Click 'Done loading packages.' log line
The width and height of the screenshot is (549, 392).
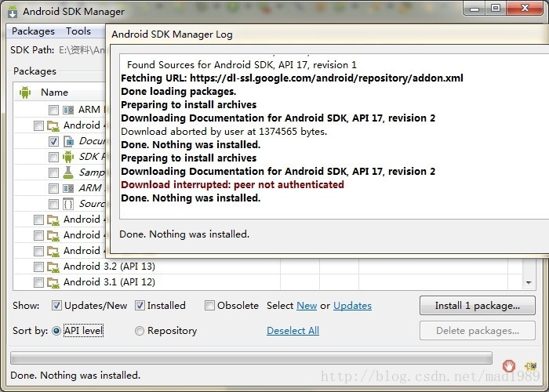pyautogui.click(x=179, y=92)
